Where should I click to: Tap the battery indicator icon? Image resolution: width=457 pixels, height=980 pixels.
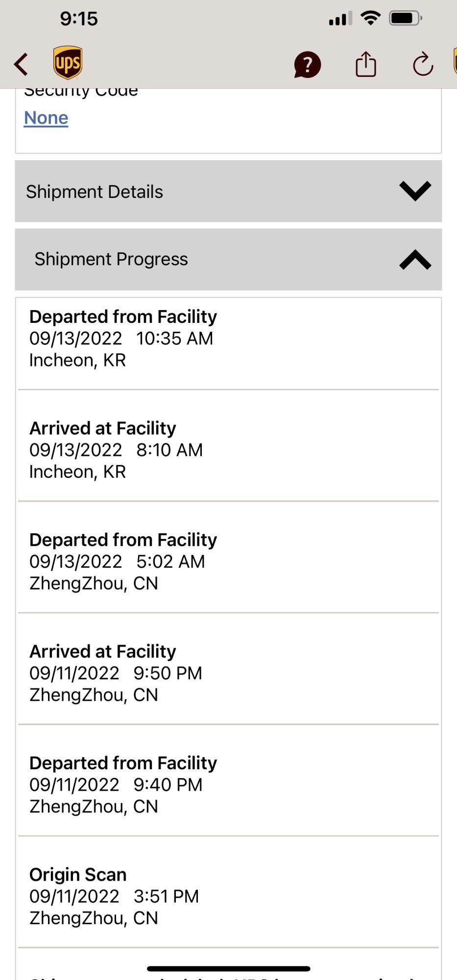[x=405, y=19]
